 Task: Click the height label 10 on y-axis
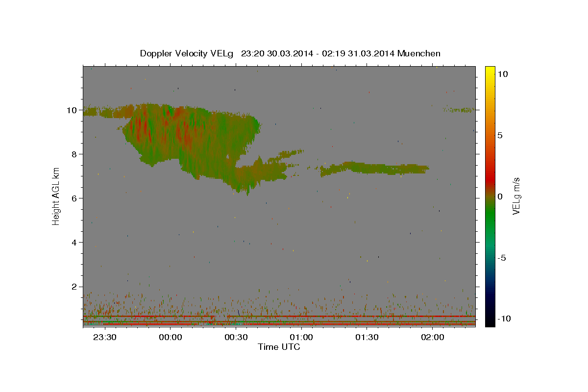[x=72, y=110]
